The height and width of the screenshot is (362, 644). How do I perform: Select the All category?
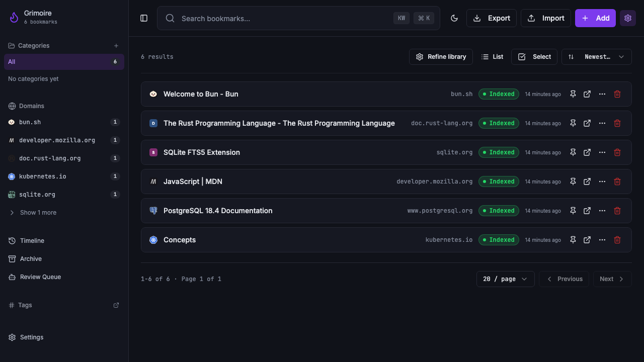[x=64, y=62]
